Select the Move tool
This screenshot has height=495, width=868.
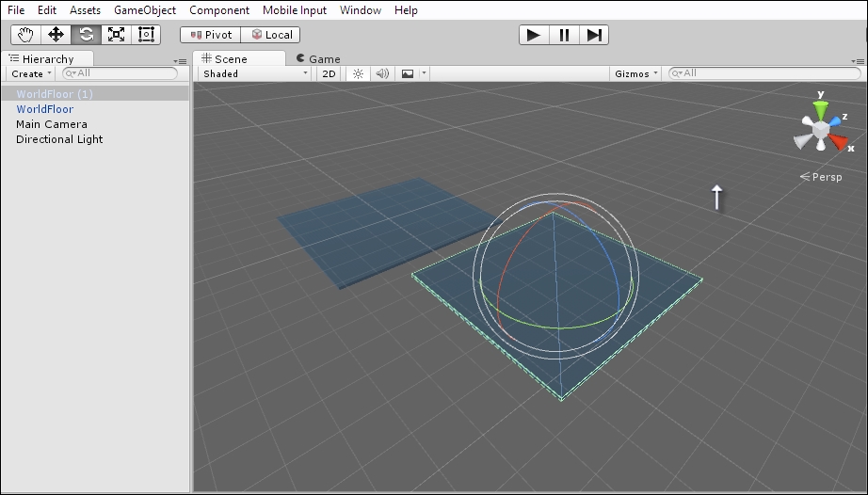pyautogui.click(x=56, y=35)
